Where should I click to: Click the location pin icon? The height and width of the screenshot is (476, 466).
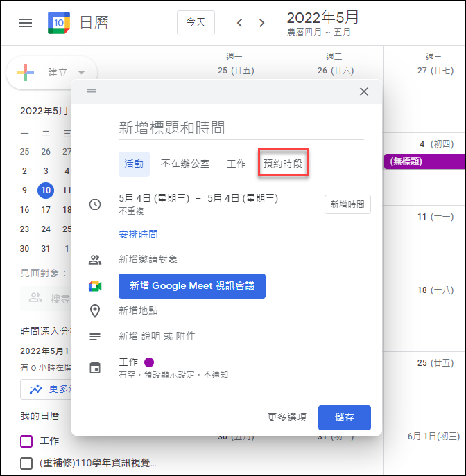click(x=95, y=311)
